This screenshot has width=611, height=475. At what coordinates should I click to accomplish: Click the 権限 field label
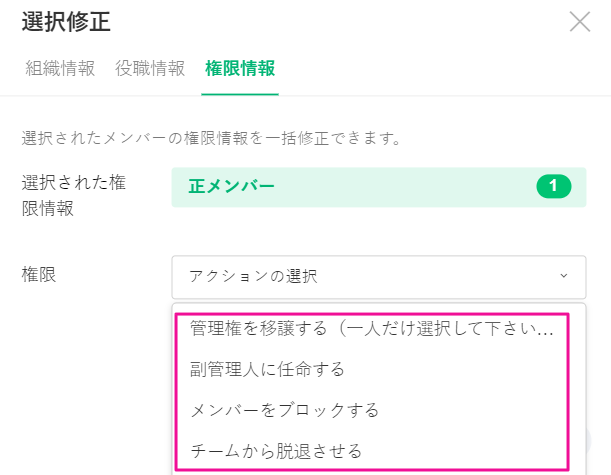pos(39,274)
